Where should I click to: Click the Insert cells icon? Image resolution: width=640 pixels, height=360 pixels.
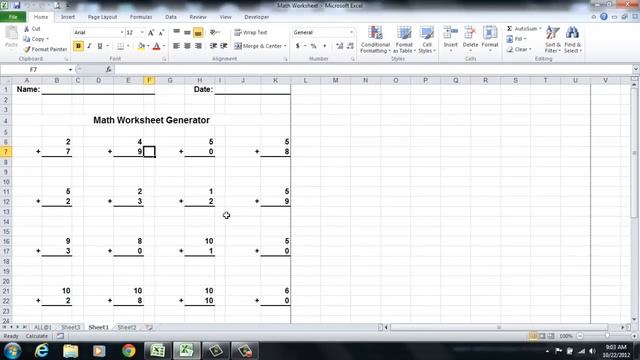[x=451, y=33]
